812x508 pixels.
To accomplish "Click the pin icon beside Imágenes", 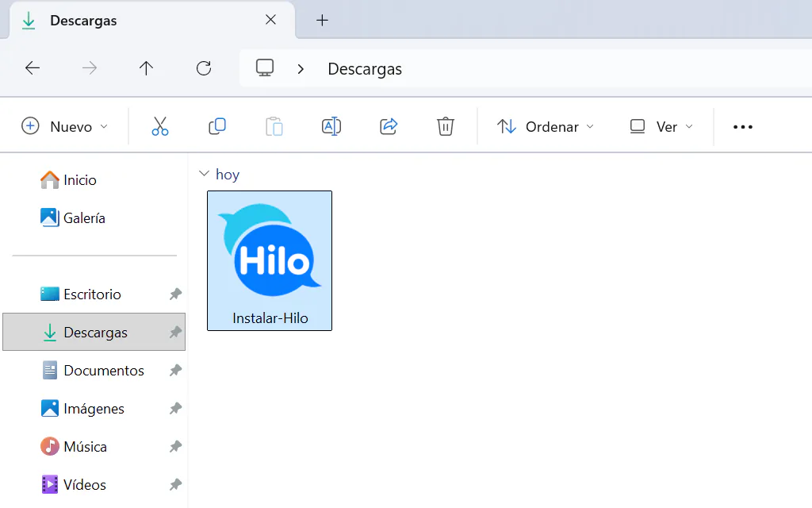I will coord(175,409).
